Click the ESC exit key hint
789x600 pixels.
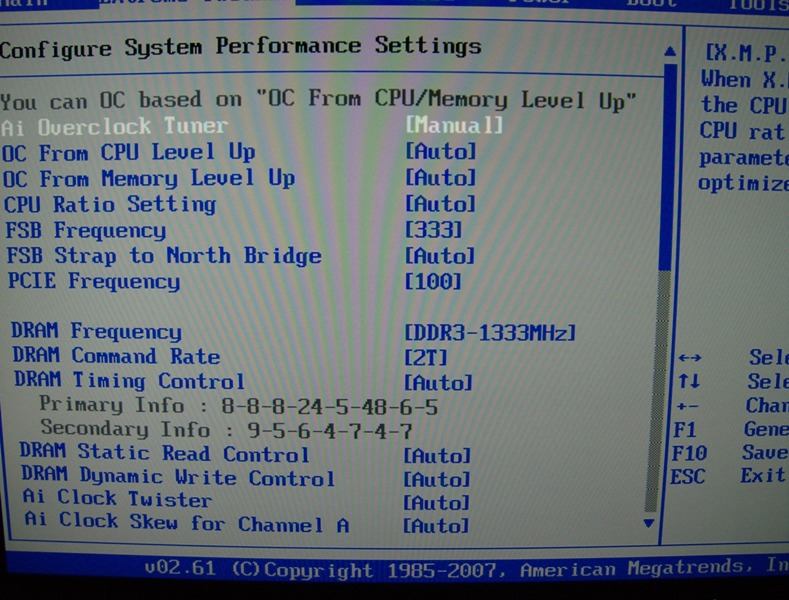pos(687,477)
